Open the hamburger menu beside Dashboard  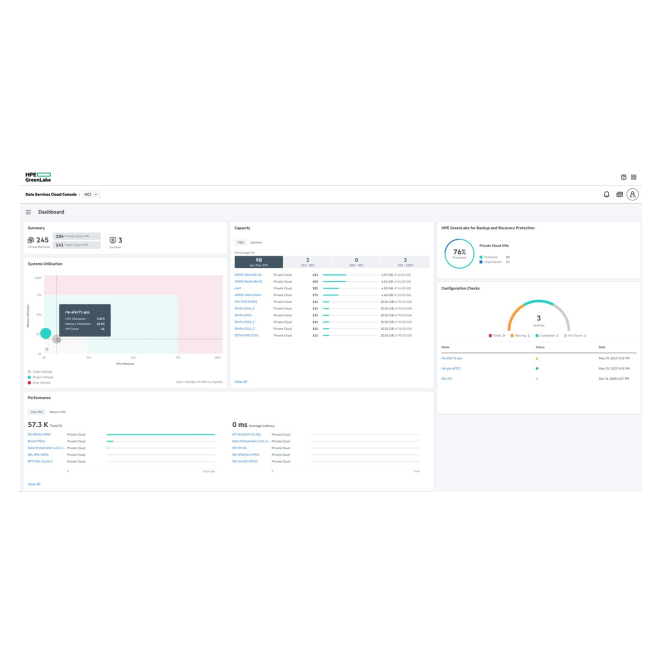[x=28, y=212]
